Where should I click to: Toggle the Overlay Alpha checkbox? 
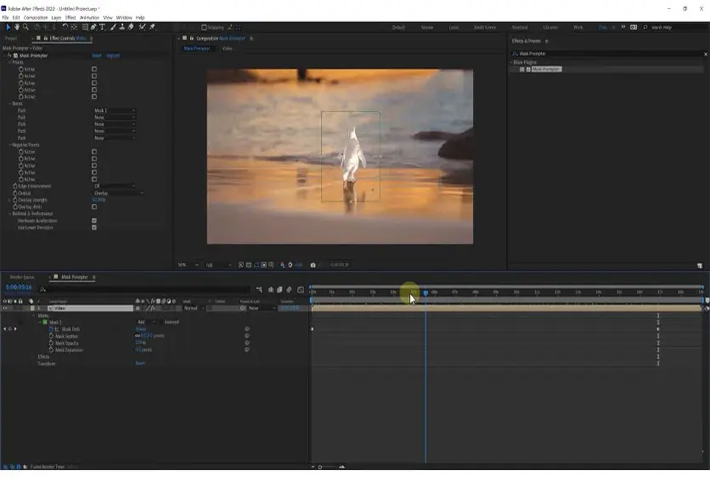[94, 207]
